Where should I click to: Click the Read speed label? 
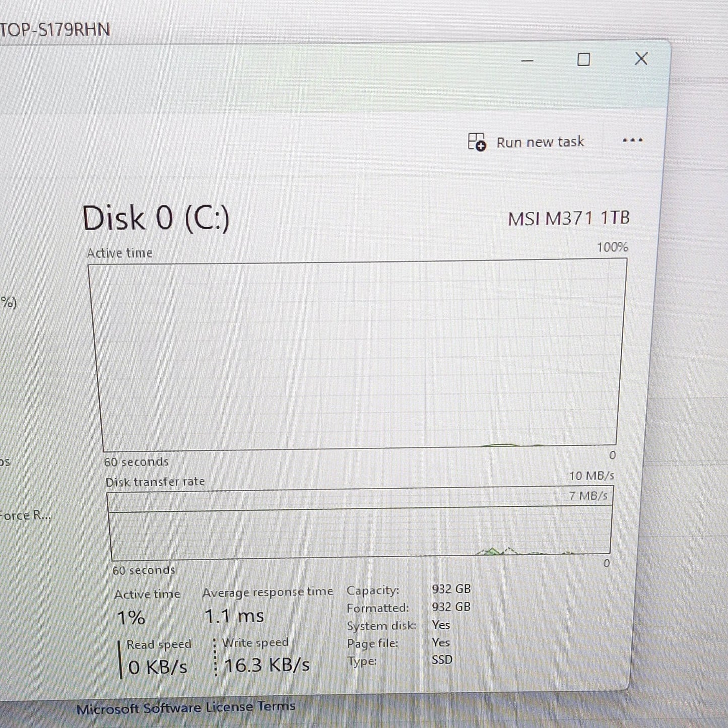pos(159,644)
